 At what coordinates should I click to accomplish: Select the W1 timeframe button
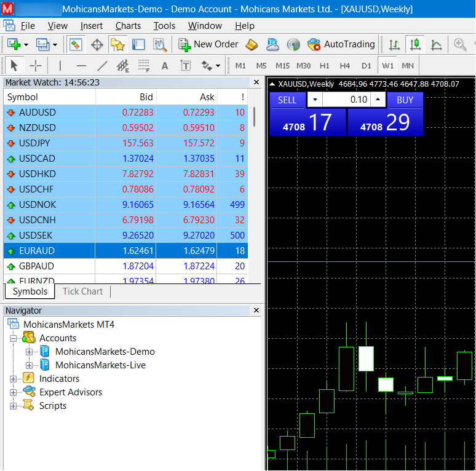point(387,66)
